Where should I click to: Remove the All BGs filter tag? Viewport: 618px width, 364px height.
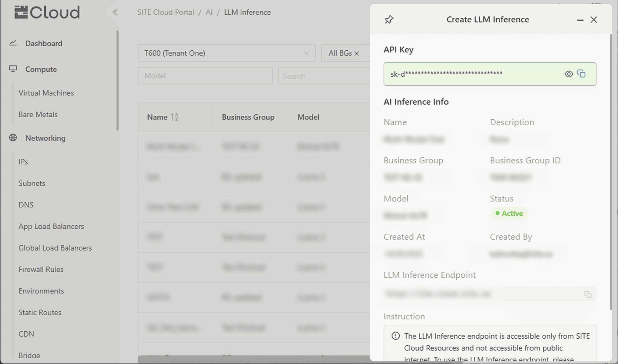pos(357,54)
